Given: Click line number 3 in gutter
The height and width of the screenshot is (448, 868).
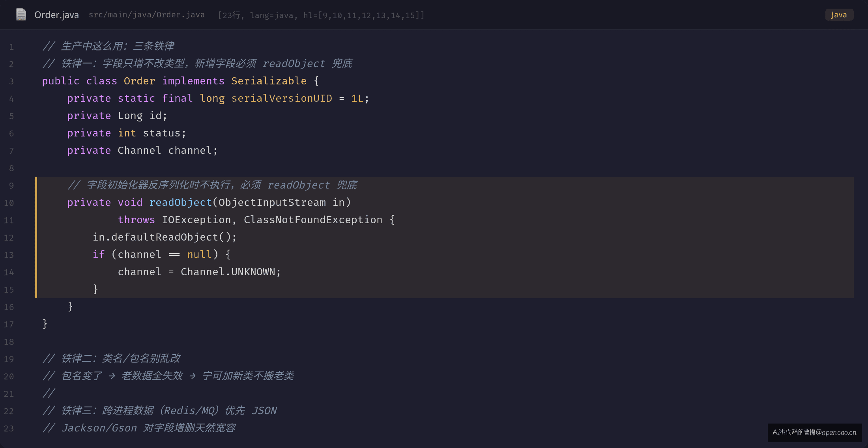Looking at the screenshot, I should coord(11,82).
